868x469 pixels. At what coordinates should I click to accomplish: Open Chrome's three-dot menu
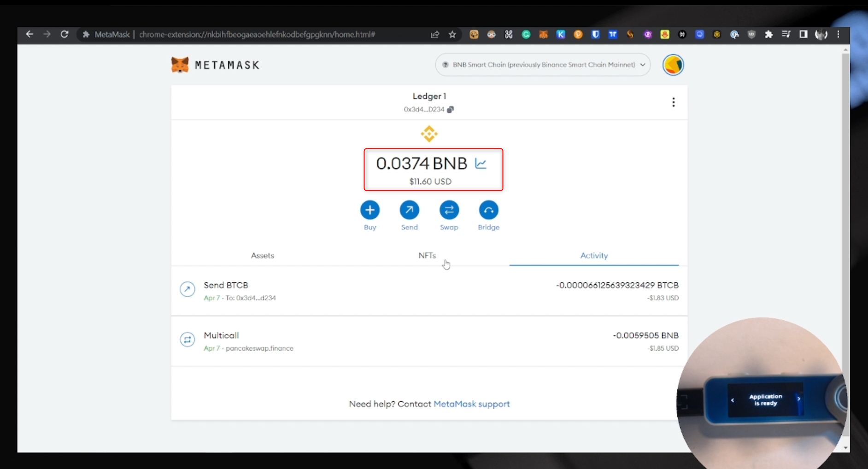coord(839,35)
